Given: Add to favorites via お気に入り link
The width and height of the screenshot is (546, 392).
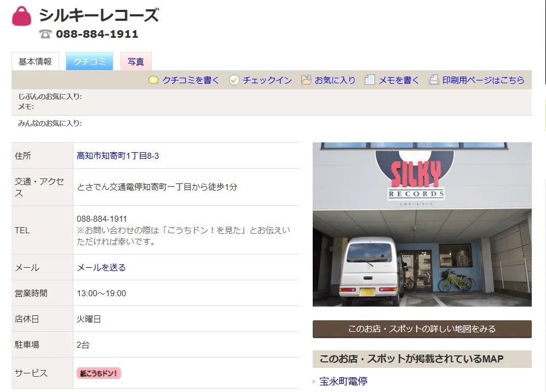Looking at the screenshot, I should click(335, 80).
